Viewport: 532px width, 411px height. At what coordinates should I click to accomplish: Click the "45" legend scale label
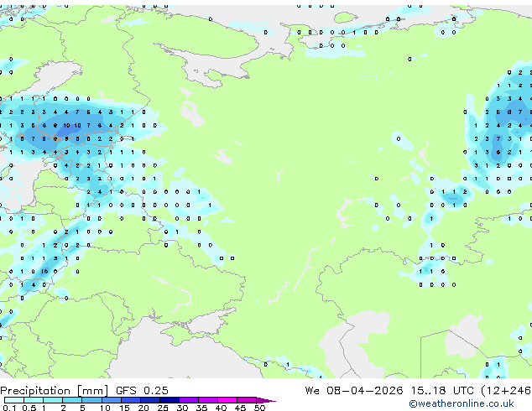[240, 408]
